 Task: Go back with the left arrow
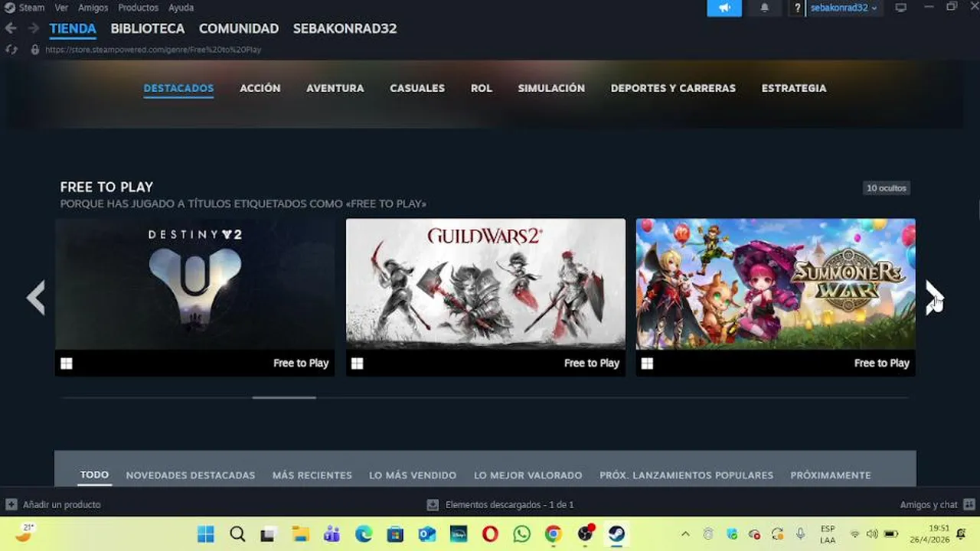(x=11, y=28)
